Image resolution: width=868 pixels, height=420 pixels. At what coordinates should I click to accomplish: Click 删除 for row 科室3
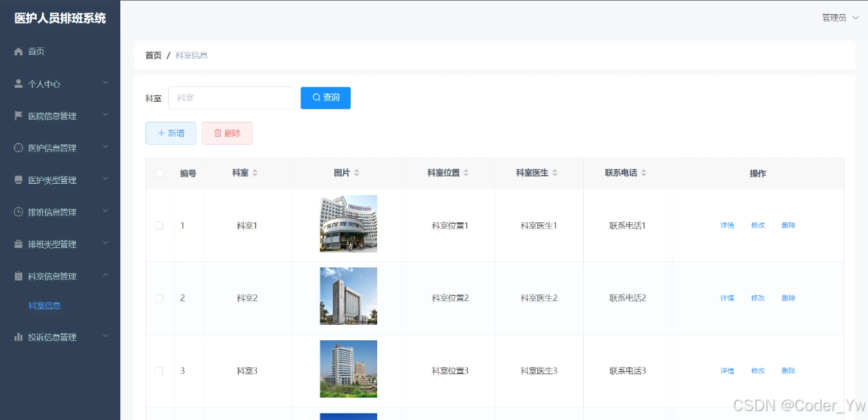point(788,371)
